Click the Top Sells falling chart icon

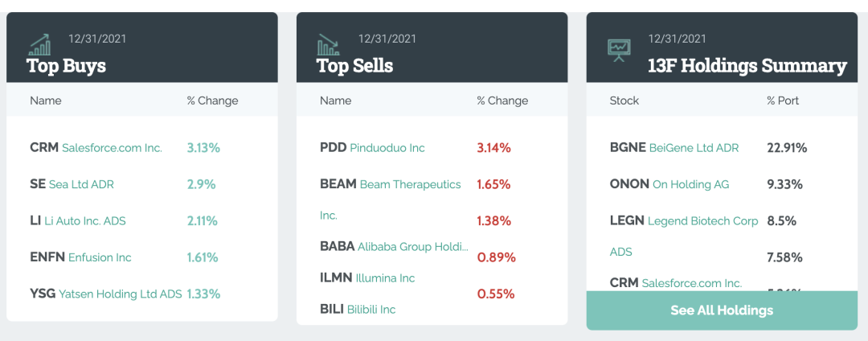329,45
